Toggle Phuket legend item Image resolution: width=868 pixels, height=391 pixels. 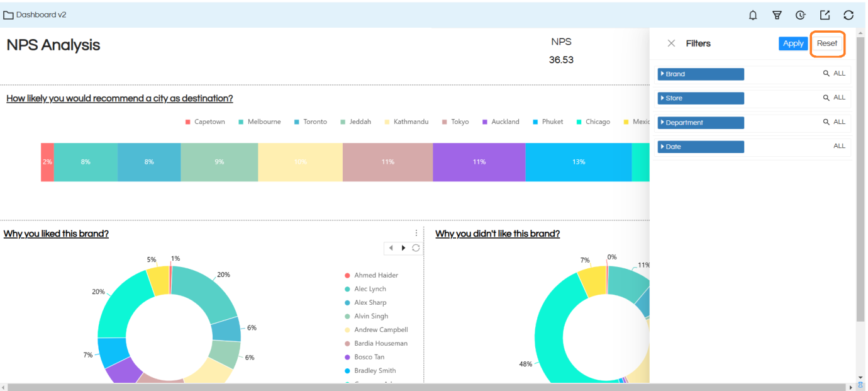point(548,122)
